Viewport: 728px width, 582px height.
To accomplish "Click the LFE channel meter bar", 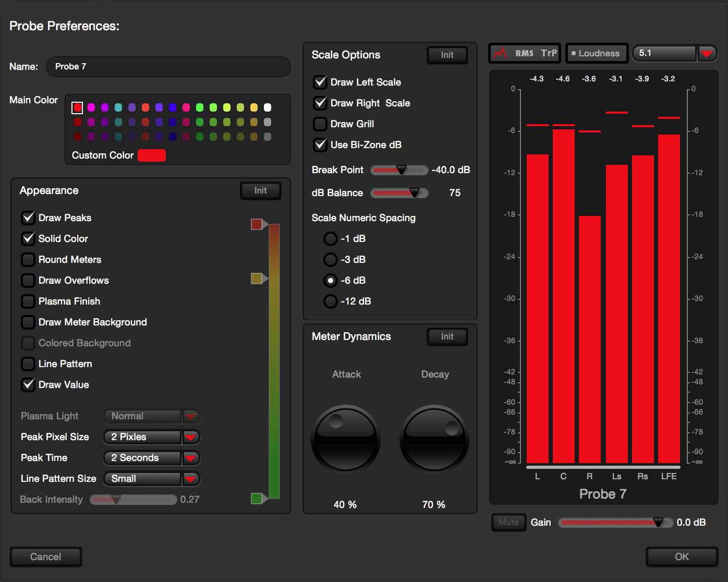I will tap(669, 299).
